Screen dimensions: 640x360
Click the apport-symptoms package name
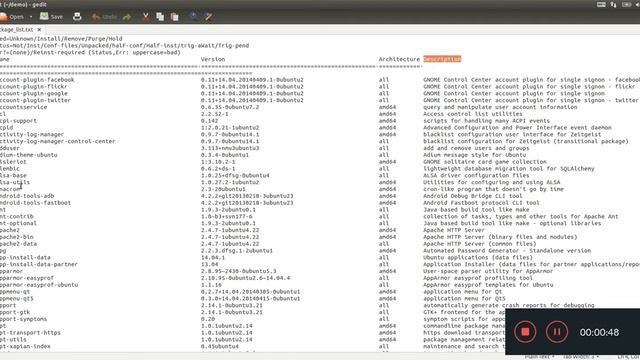(x=23, y=319)
